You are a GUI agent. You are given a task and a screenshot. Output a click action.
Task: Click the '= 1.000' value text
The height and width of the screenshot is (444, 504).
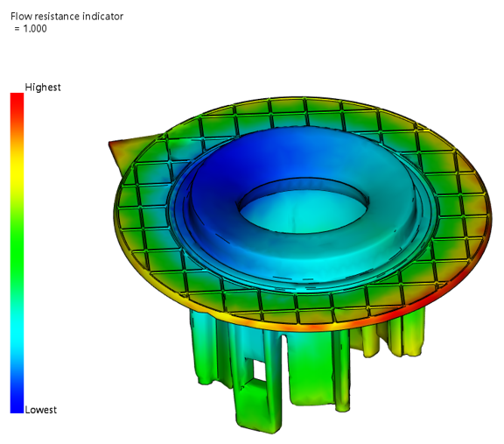(x=31, y=29)
